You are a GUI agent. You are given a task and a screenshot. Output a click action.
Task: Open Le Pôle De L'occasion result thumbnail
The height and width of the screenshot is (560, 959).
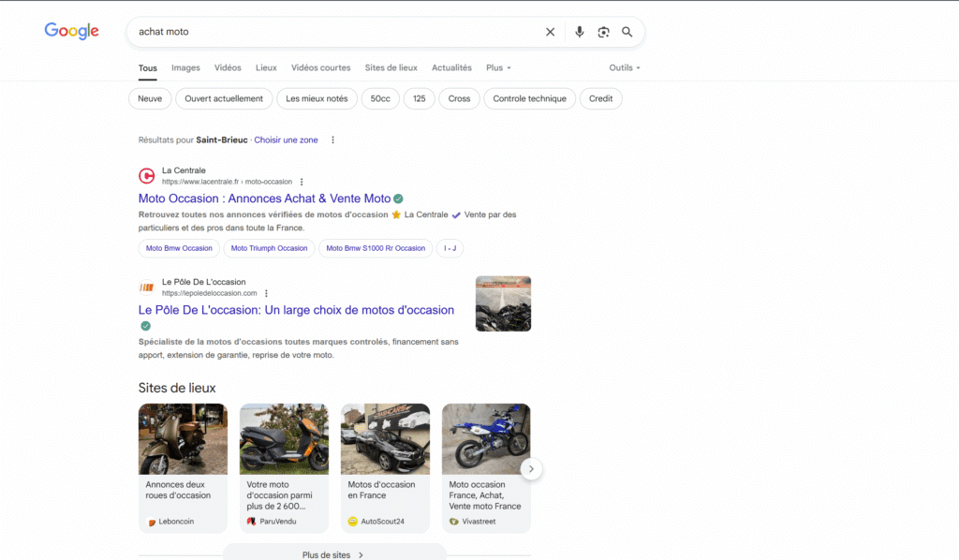point(503,303)
